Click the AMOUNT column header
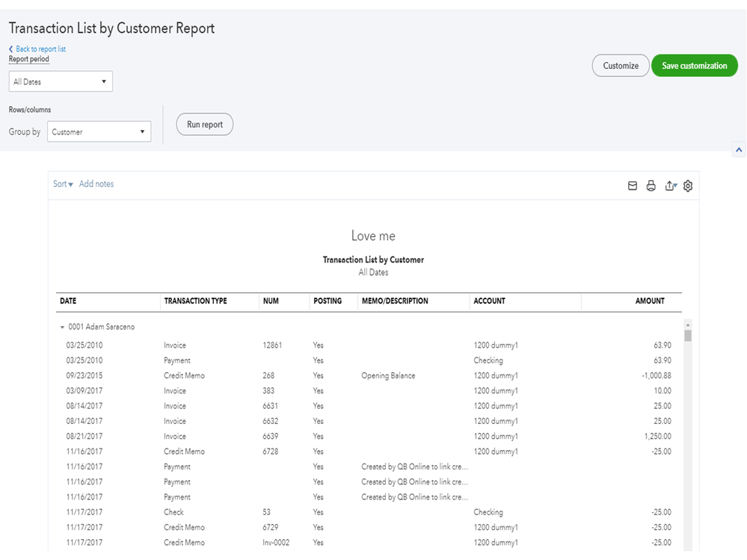 click(649, 301)
